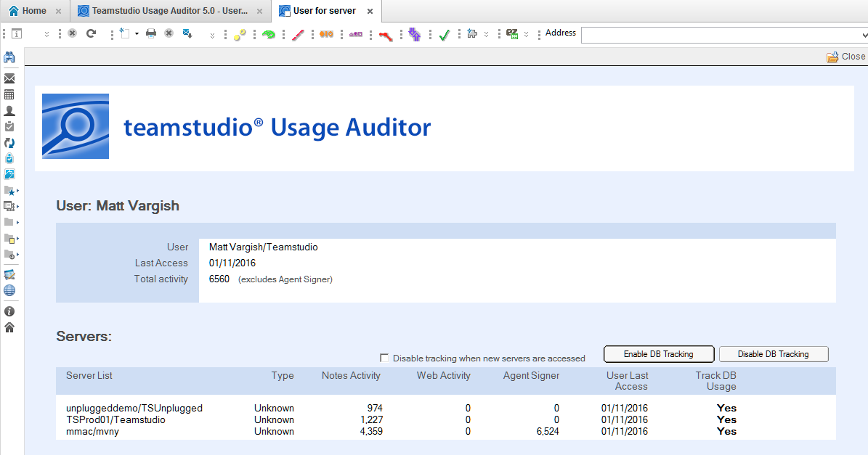The width and height of the screenshot is (868, 455).
Task: Click the Teamstudio Usage Auditor logo image
Action: click(x=76, y=126)
